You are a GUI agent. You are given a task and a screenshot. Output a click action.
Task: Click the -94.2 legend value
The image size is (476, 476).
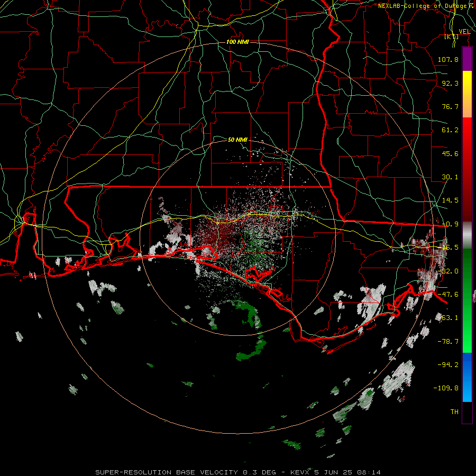point(448,365)
